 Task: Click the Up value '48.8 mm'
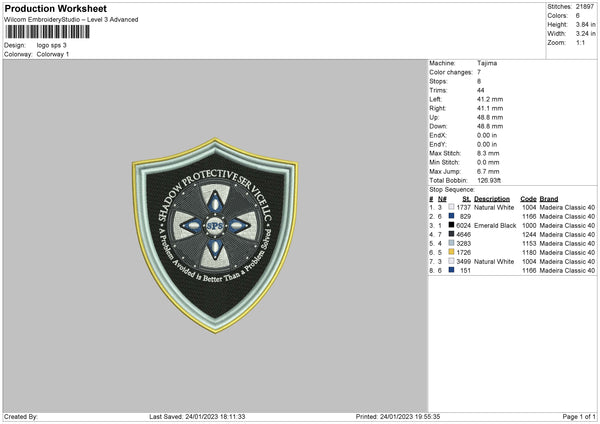point(490,117)
